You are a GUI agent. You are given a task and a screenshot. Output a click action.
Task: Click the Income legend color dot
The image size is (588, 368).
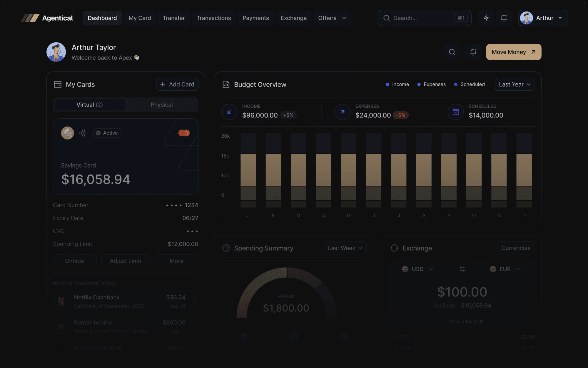(387, 84)
